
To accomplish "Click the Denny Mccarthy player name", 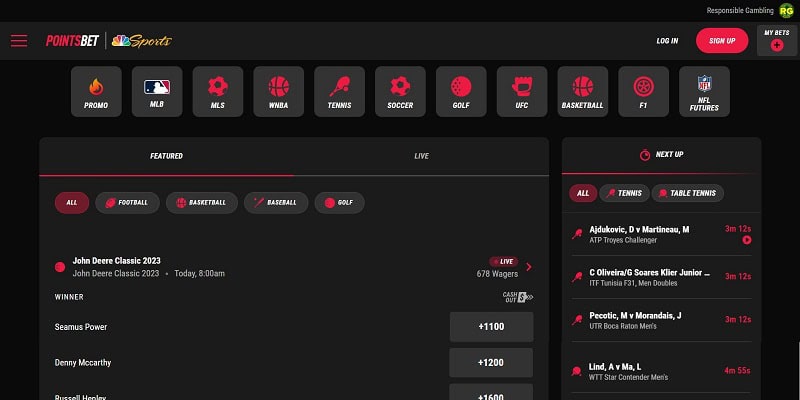I will pos(83,363).
